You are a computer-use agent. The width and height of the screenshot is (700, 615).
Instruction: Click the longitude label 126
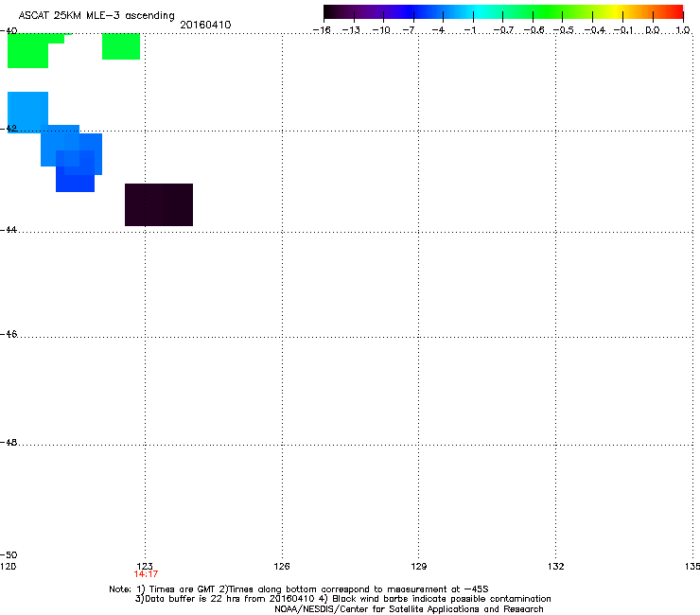pyautogui.click(x=282, y=567)
